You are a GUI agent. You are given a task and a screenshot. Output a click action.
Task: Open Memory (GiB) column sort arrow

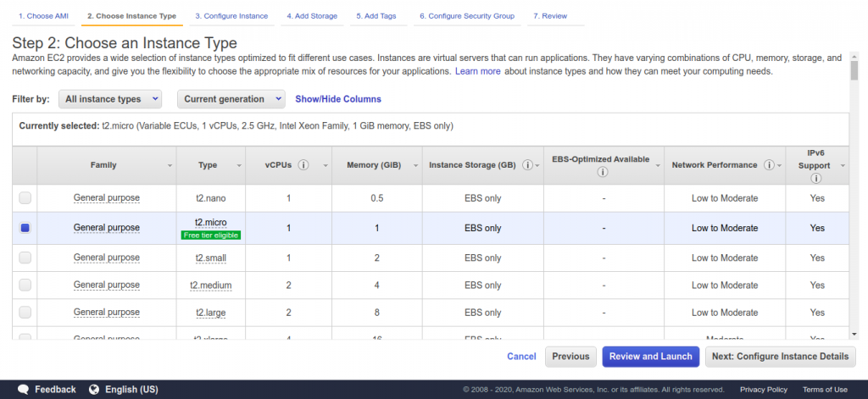[415, 166]
